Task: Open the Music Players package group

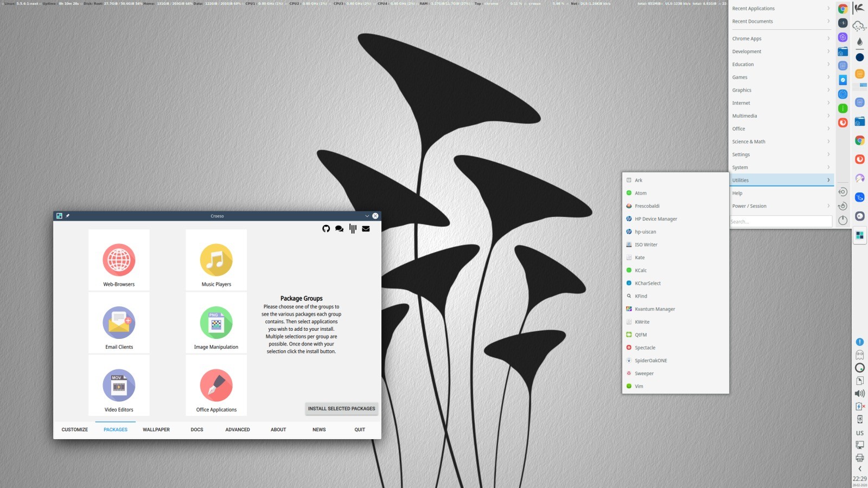Action: pos(215,260)
